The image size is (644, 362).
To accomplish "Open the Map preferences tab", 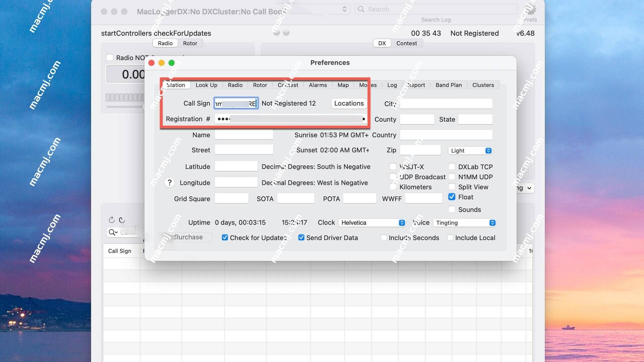I will pos(343,85).
